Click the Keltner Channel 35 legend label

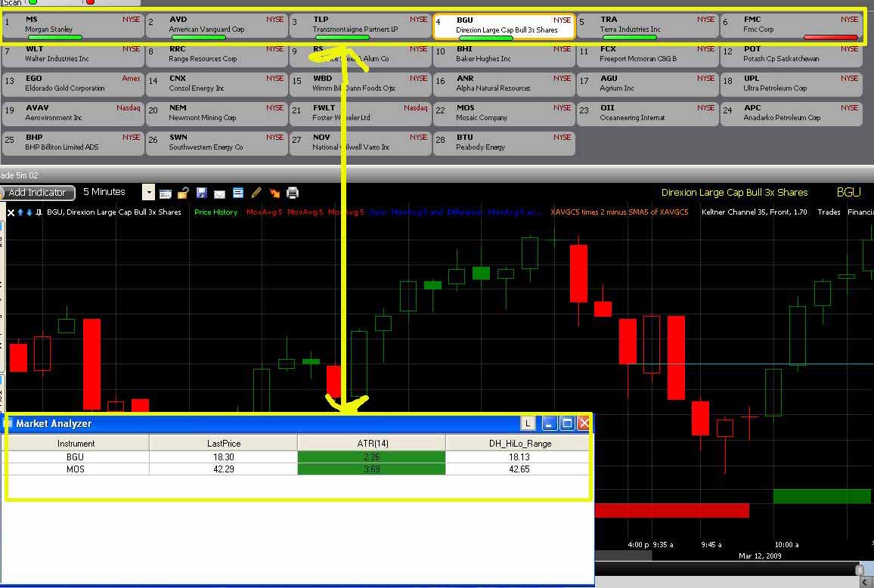point(754,212)
